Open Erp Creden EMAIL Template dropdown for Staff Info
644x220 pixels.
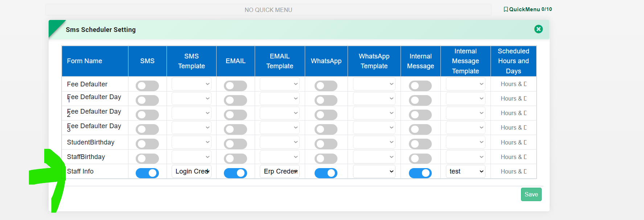click(x=280, y=171)
